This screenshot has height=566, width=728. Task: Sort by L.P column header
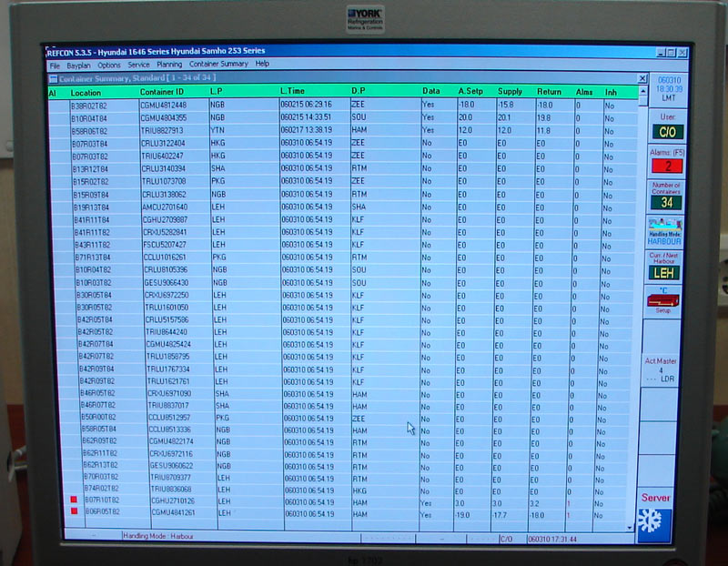coord(217,92)
